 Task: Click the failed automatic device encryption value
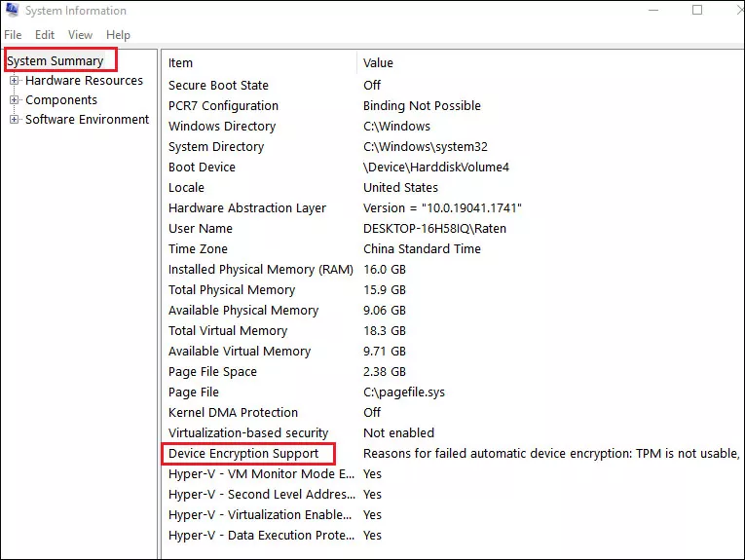point(551,453)
